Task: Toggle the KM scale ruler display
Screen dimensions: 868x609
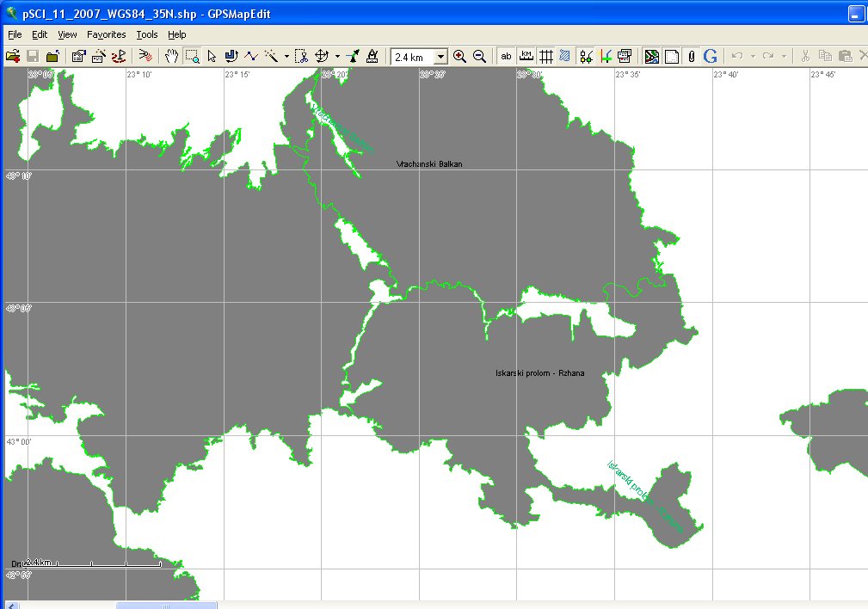Action: coord(526,56)
